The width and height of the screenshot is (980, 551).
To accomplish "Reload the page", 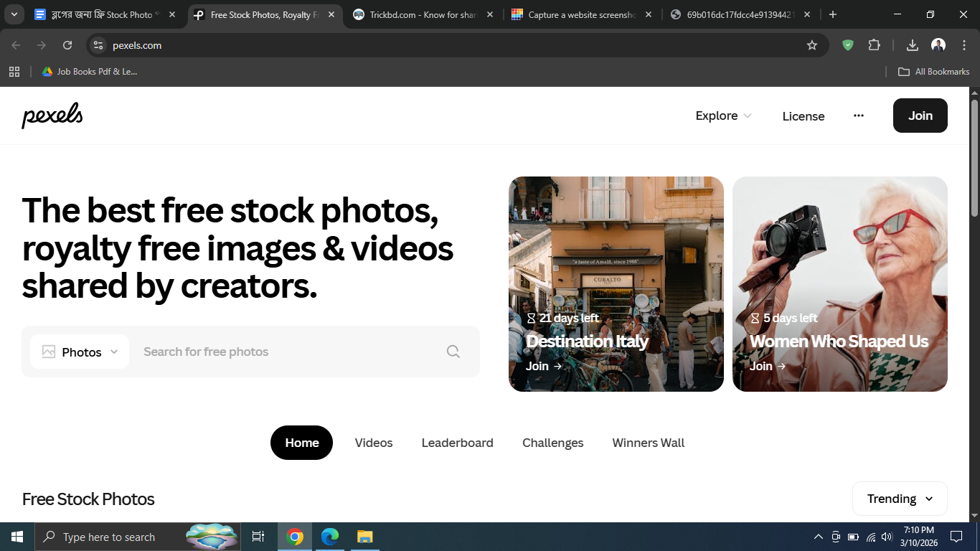I will 67,45.
